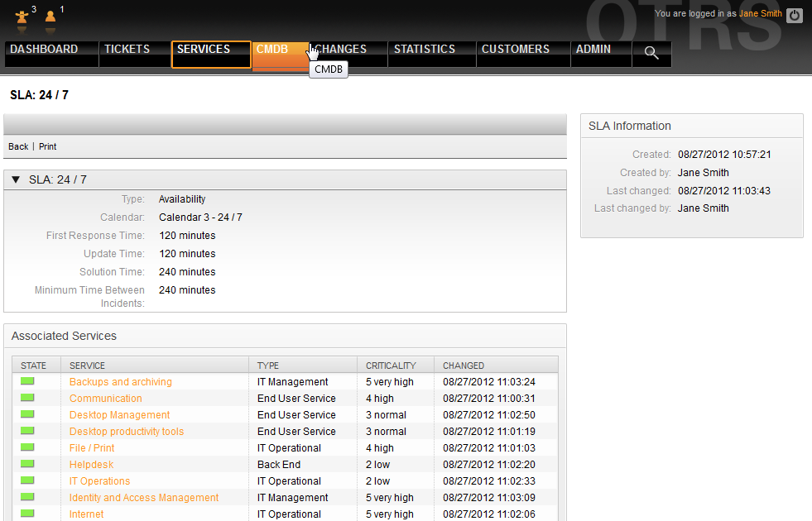This screenshot has width=812, height=521.
Task: Click the Changed column header
Action: (464, 366)
